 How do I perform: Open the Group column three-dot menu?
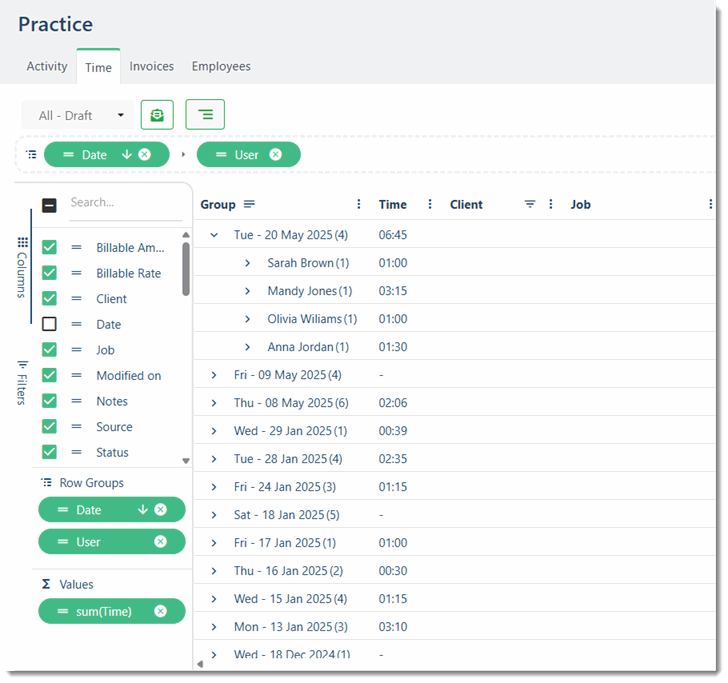[358, 204]
